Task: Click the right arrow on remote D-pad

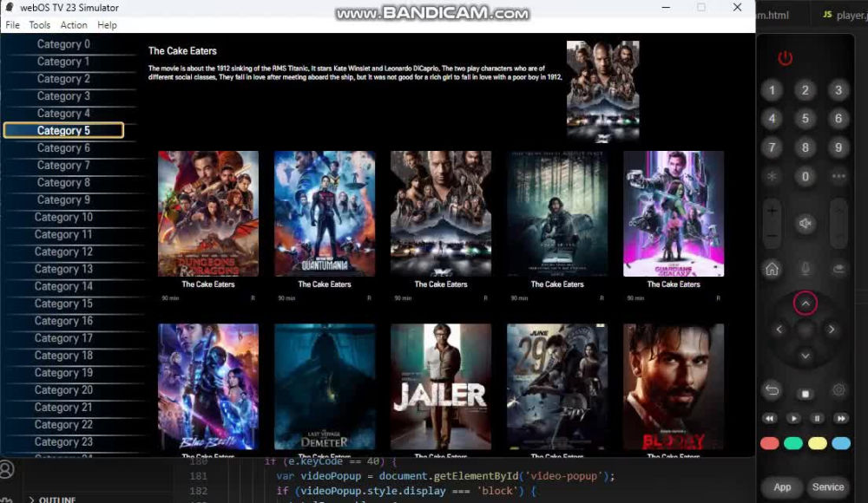Action: click(831, 330)
